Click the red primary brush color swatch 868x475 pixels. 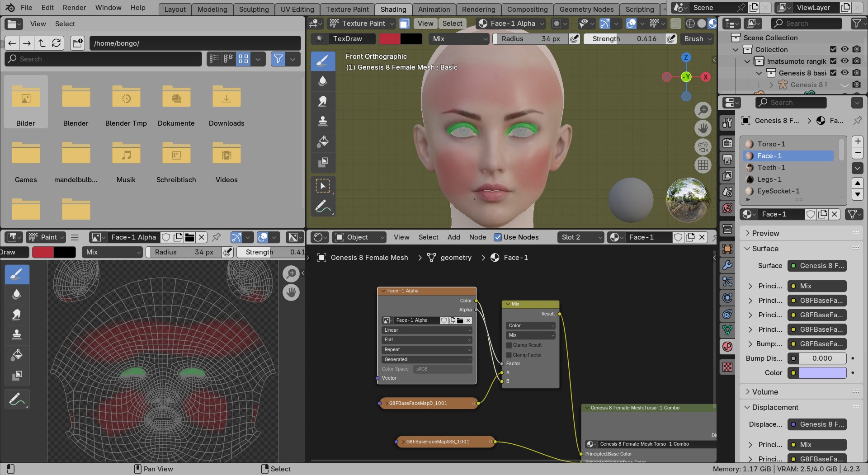pyautogui.click(x=389, y=39)
